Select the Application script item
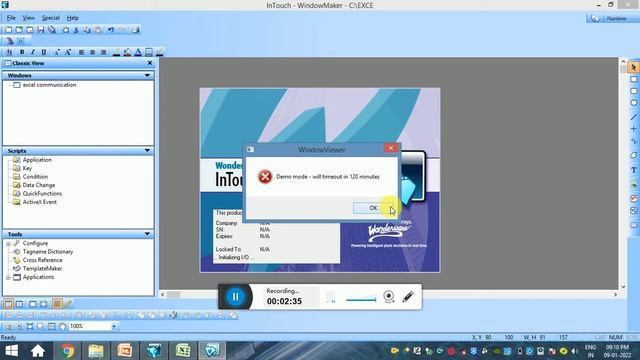The height and width of the screenshot is (360, 640). click(x=37, y=160)
